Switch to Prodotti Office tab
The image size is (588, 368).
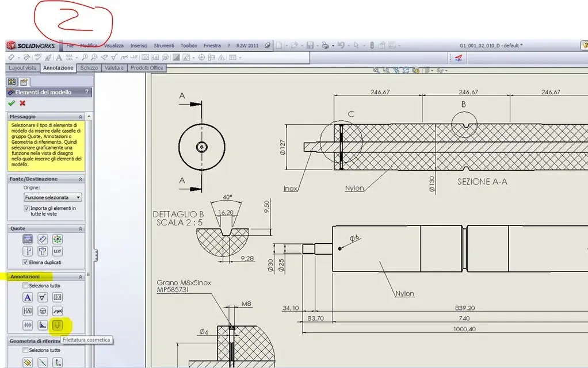147,68
